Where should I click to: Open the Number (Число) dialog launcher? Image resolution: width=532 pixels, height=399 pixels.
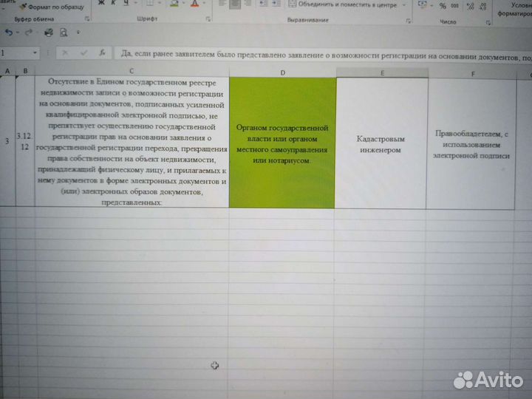pyautogui.click(x=488, y=23)
